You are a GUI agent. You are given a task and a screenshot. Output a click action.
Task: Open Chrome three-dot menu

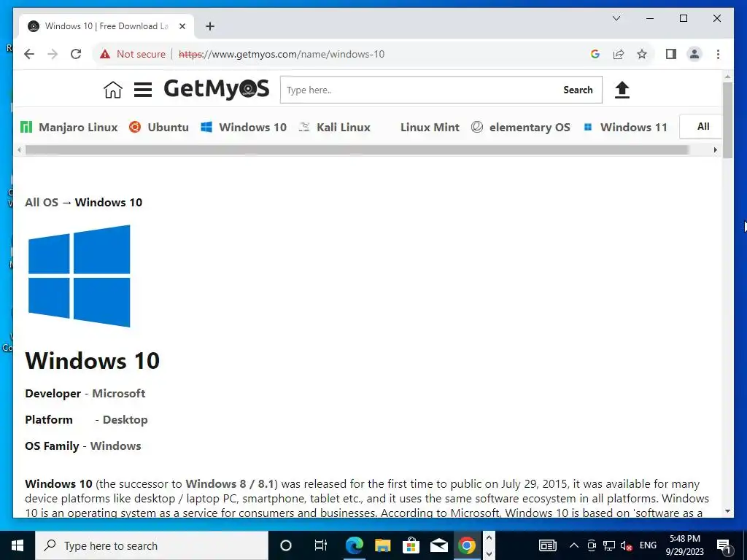pos(718,54)
